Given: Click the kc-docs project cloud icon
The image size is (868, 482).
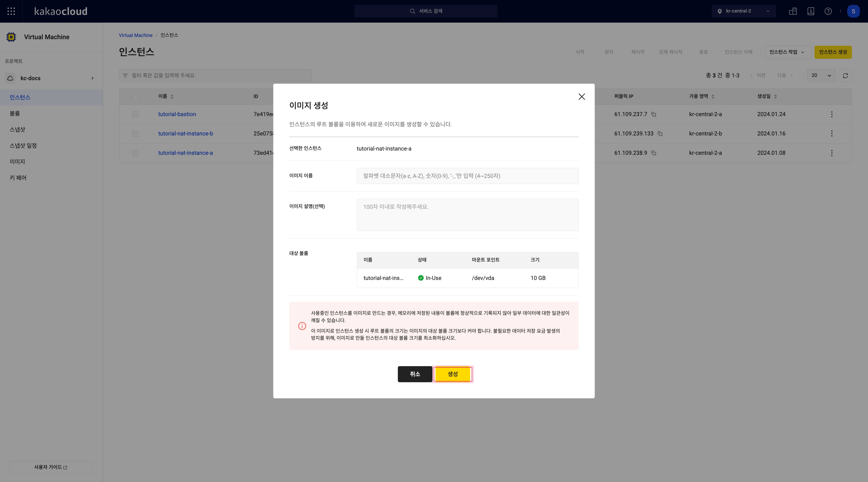Looking at the screenshot, I should (10, 78).
